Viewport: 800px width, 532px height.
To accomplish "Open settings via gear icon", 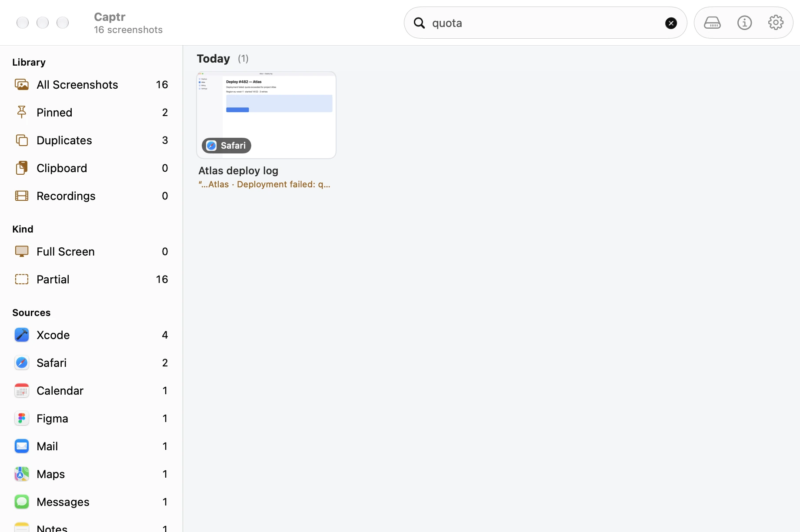I will click(776, 23).
